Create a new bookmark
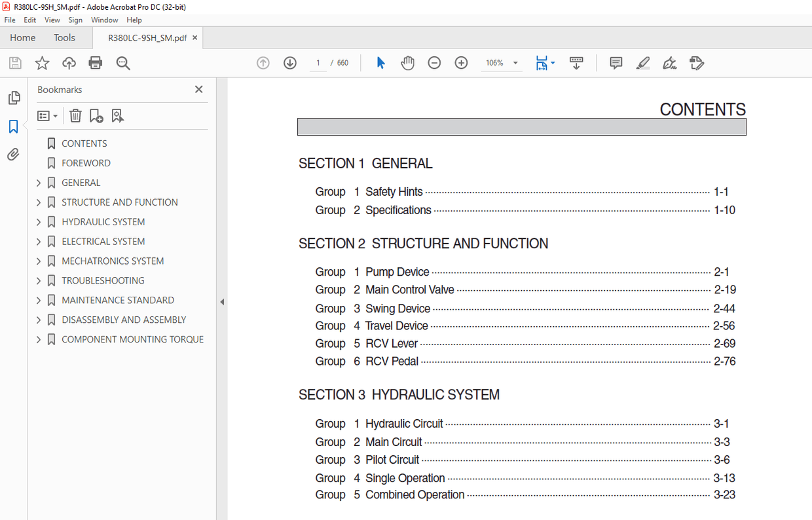Image resolution: width=812 pixels, height=520 pixels. pos(96,115)
